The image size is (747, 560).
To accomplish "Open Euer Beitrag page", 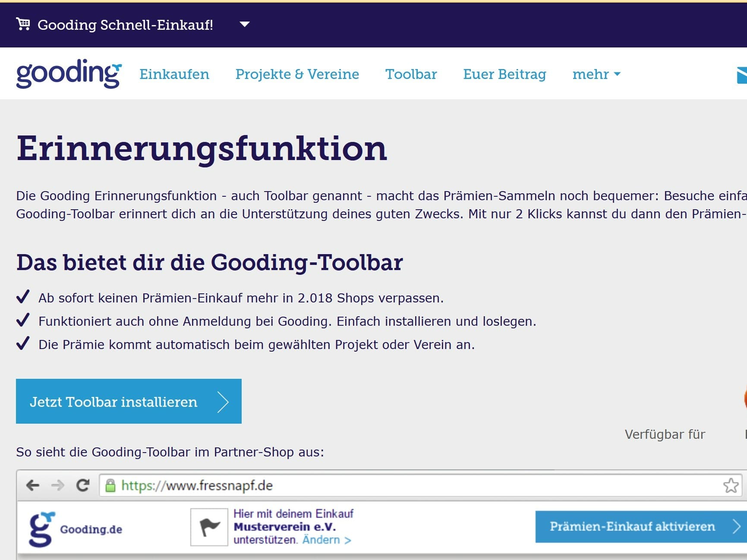I will click(504, 74).
